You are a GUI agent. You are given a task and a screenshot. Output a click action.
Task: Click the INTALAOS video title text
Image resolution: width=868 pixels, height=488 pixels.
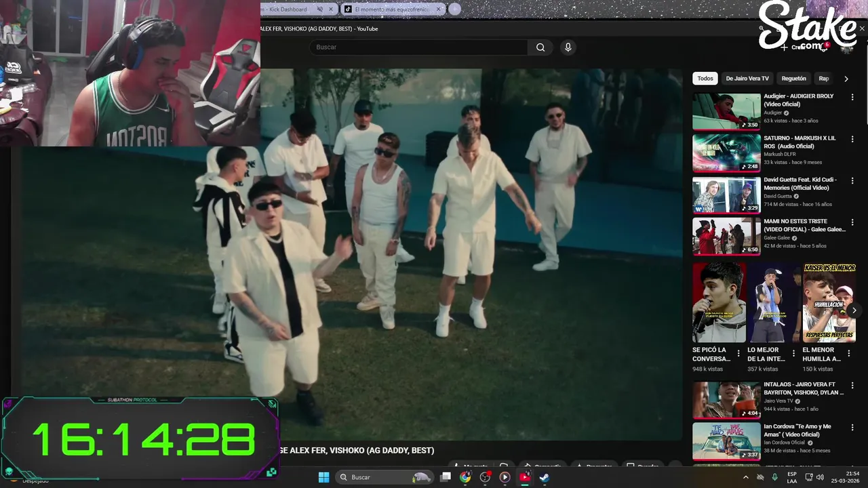tap(803, 388)
